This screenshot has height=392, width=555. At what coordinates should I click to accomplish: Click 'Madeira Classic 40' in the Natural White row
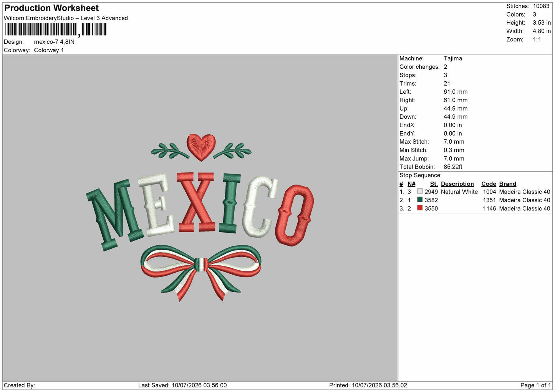[x=525, y=192]
